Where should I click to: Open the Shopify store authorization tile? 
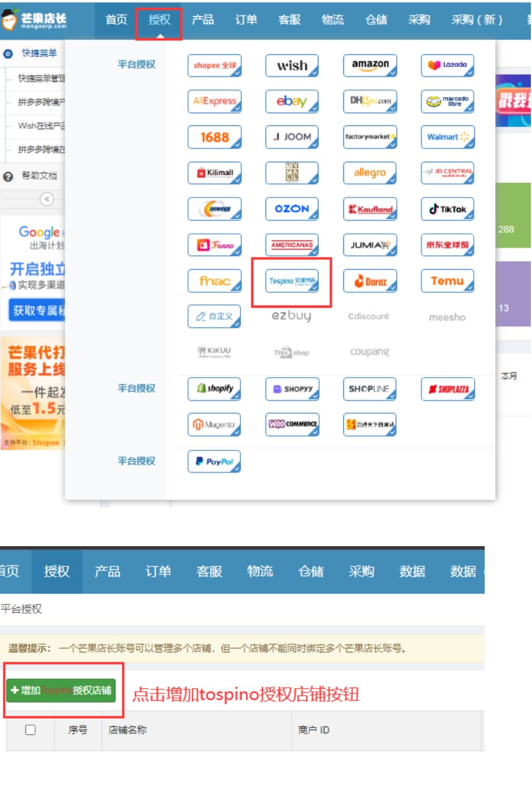click(x=215, y=389)
